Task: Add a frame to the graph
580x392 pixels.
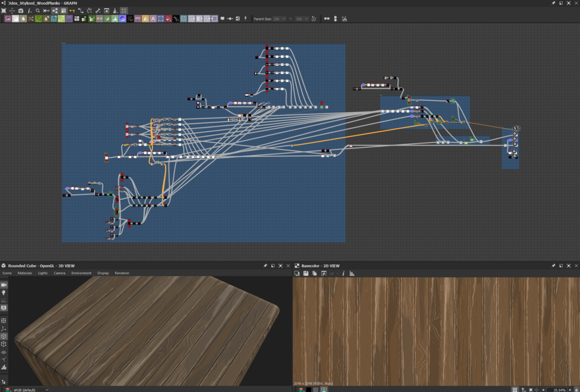Action: pyautogui.click(x=237, y=18)
